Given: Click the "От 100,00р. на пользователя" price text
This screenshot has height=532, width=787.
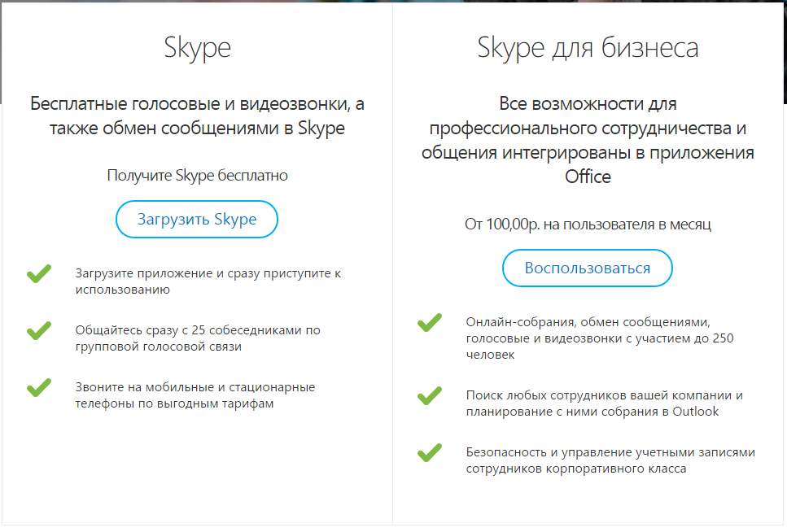Looking at the screenshot, I should 588,224.
